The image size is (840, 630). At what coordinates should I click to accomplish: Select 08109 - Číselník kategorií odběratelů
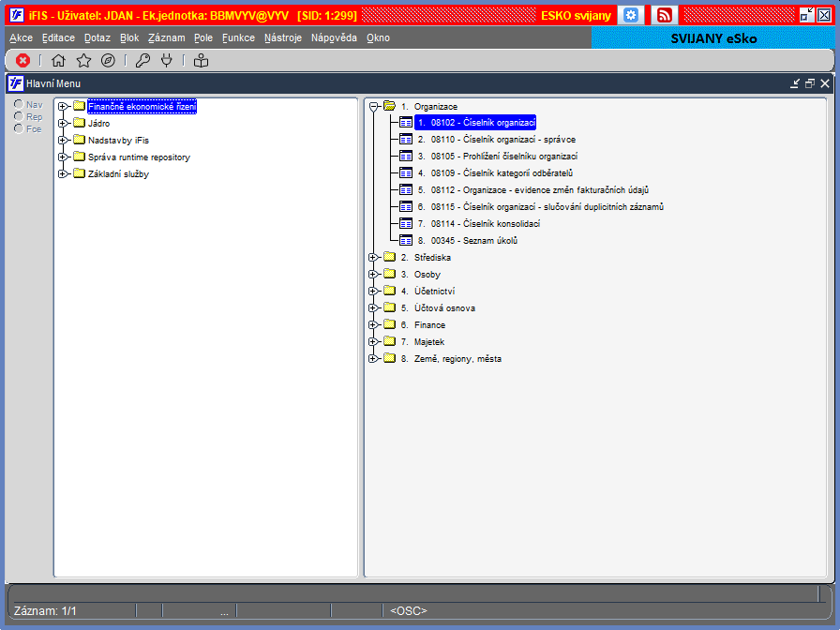(496, 173)
